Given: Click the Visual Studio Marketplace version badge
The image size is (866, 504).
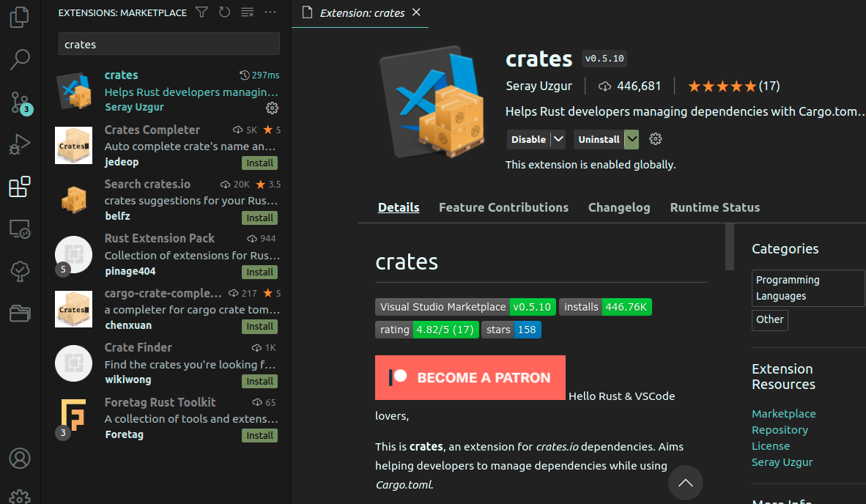Looking at the screenshot, I should coord(465,307).
